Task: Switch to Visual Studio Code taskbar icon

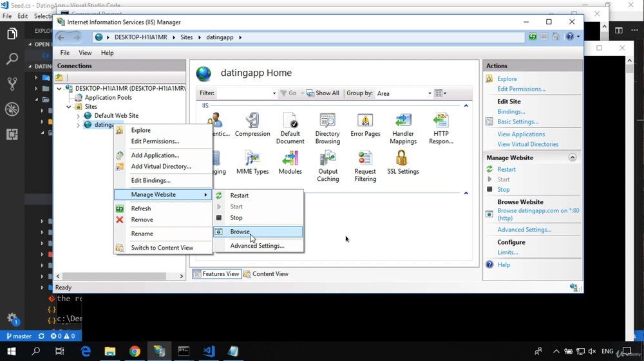Action: coord(209,351)
